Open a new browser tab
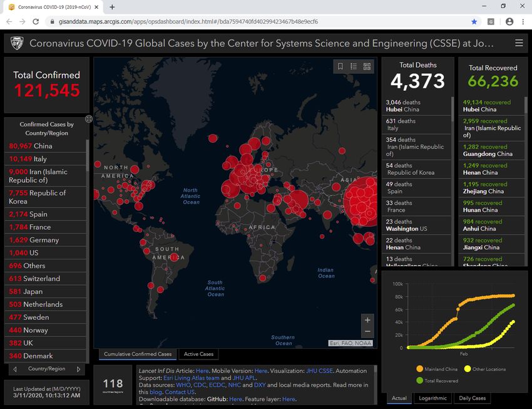 (112, 7)
